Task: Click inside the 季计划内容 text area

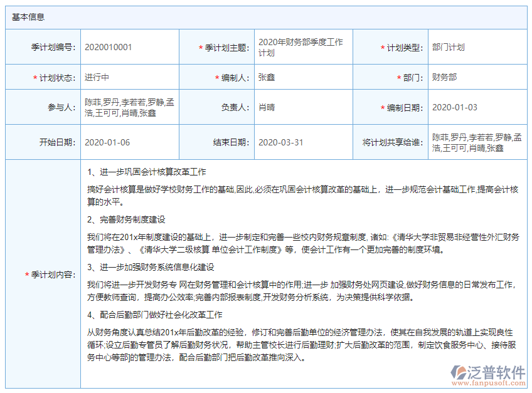Action: click(x=301, y=270)
